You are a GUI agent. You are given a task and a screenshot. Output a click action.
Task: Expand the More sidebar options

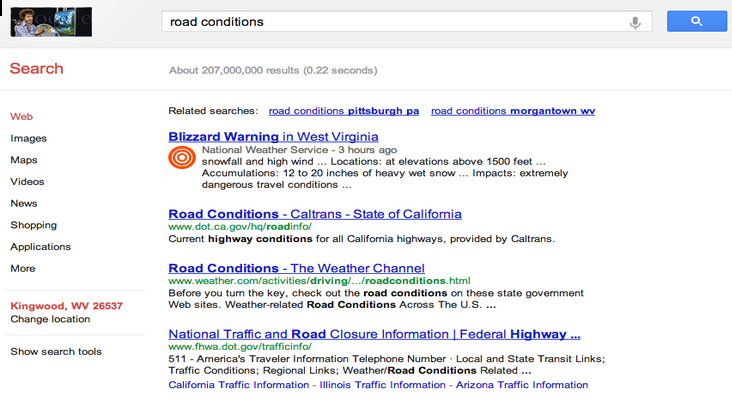[23, 268]
